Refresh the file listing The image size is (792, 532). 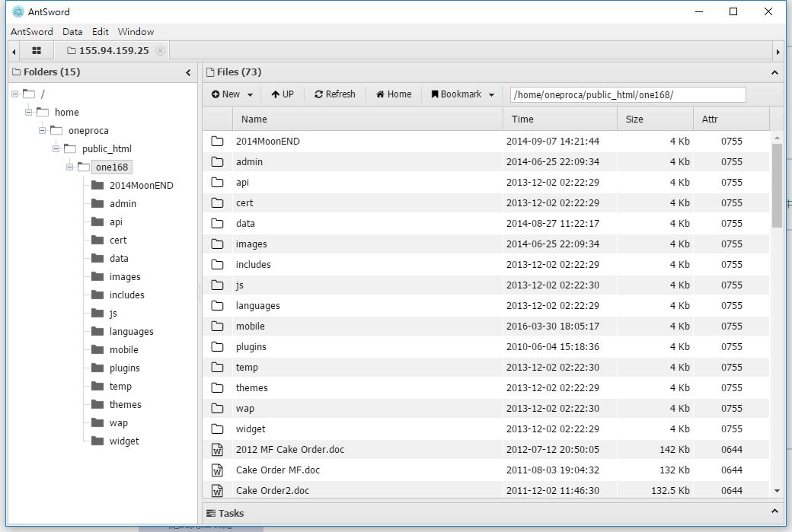point(335,94)
